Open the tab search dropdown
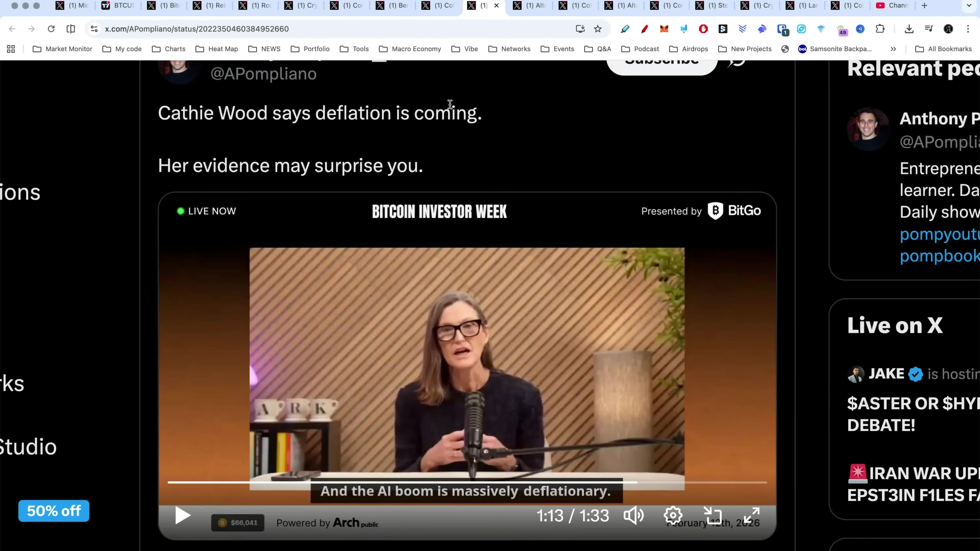 pyautogui.click(x=969, y=5)
